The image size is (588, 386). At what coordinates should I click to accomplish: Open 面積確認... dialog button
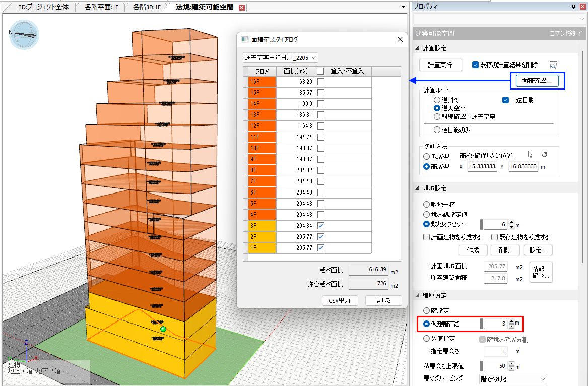537,80
